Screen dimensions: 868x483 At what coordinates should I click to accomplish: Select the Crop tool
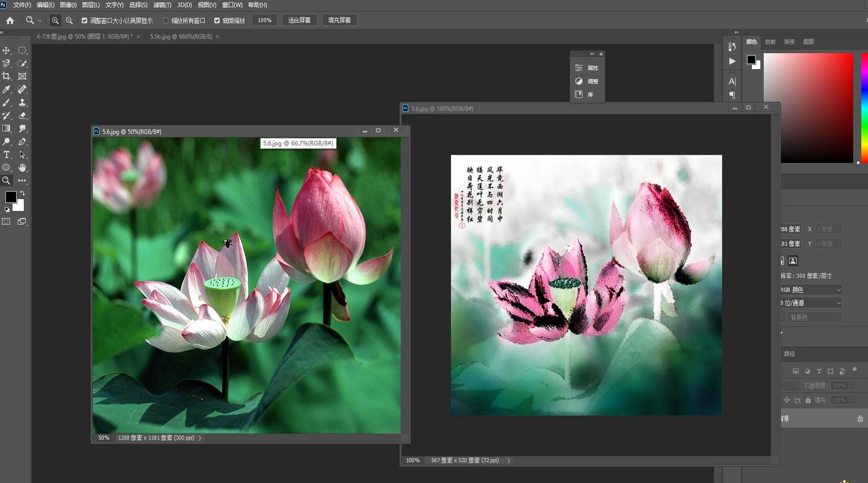(x=7, y=76)
